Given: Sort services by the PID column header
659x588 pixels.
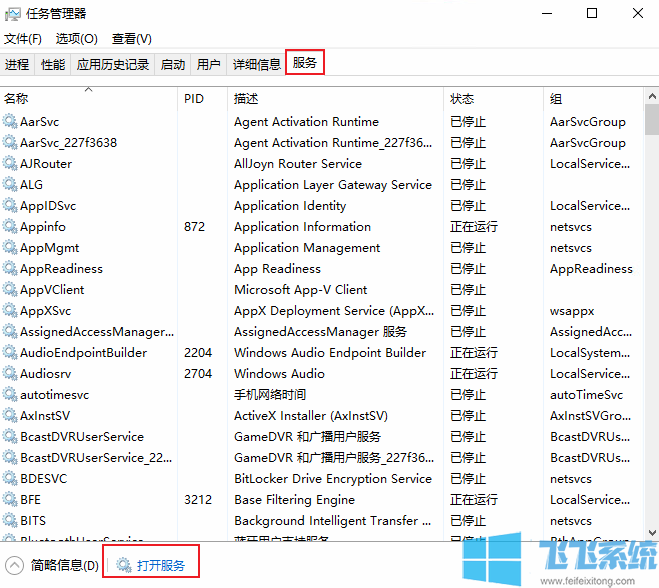Looking at the screenshot, I should tap(194, 99).
